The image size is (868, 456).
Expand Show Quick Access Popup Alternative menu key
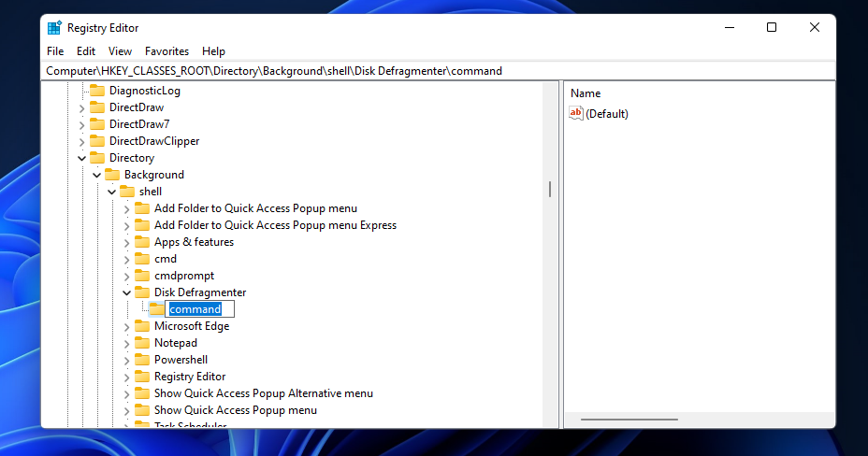(127, 394)
